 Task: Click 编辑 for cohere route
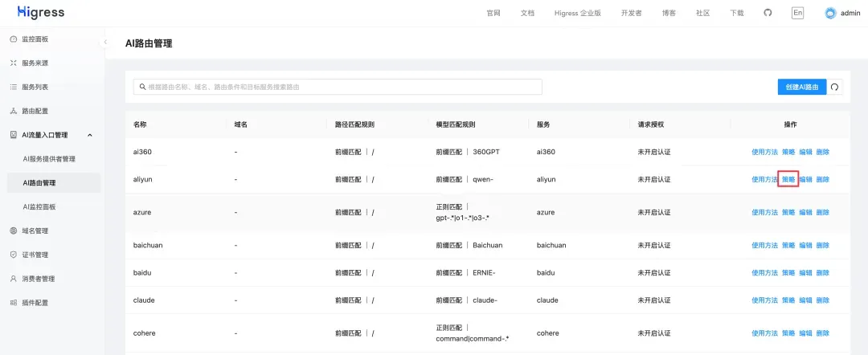[x=805, y=333]
